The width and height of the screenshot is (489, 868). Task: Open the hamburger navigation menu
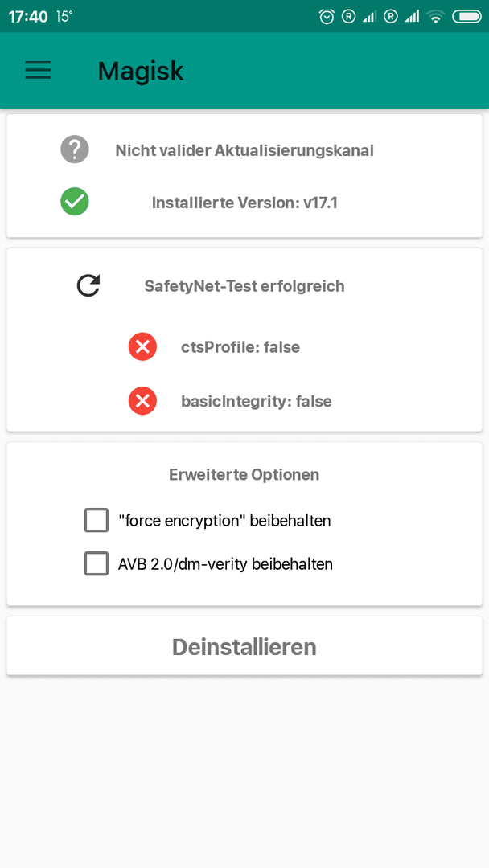click(x=38, y=70)
